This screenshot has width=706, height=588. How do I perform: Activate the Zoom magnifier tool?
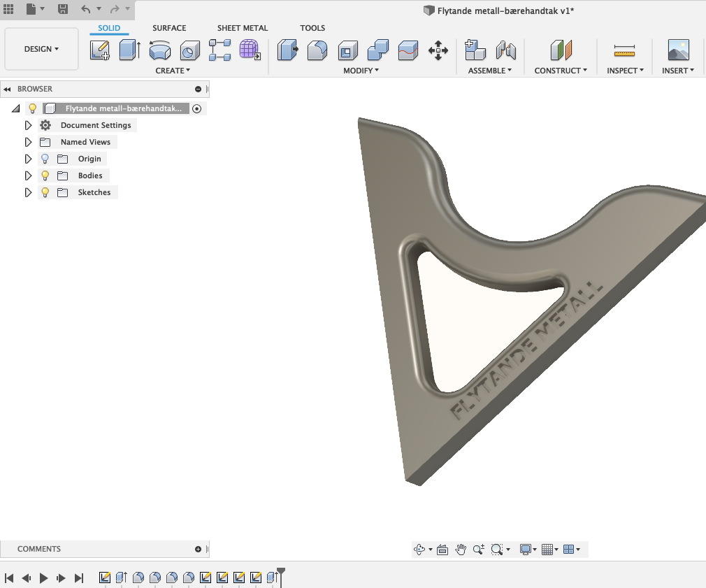coord(479,550)
